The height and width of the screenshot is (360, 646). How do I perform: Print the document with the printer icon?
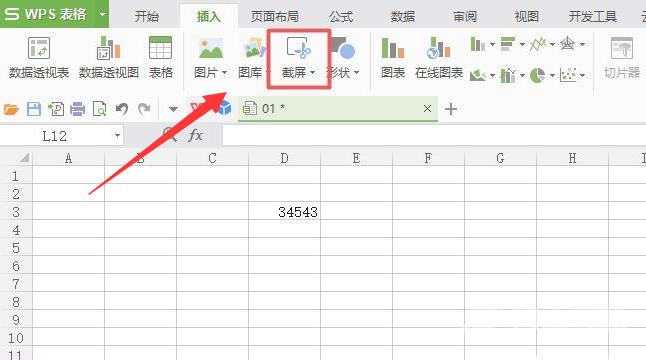77,109
